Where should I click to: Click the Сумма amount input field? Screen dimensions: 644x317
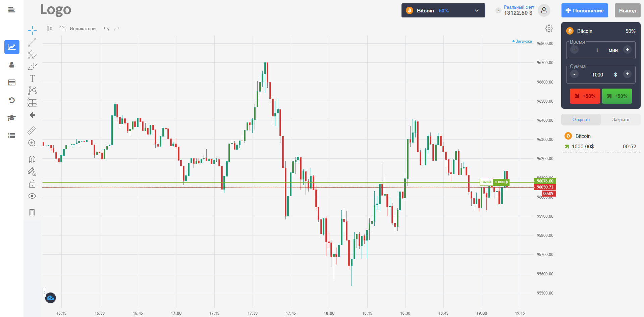coord(597,75)
